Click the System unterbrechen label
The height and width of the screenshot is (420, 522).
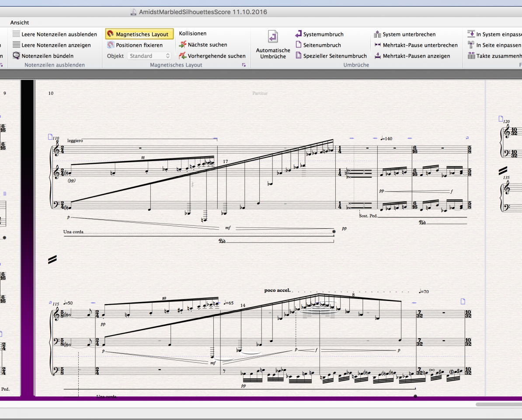409,34
